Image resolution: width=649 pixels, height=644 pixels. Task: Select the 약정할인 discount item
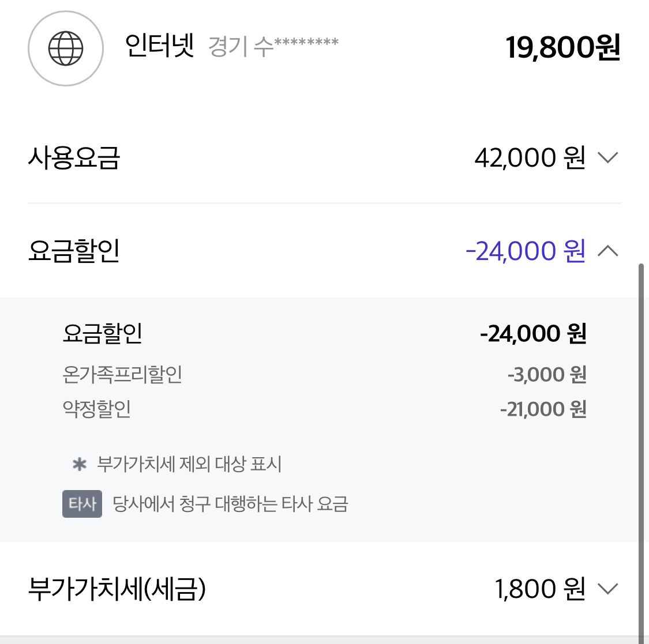[x=96, y=409]
